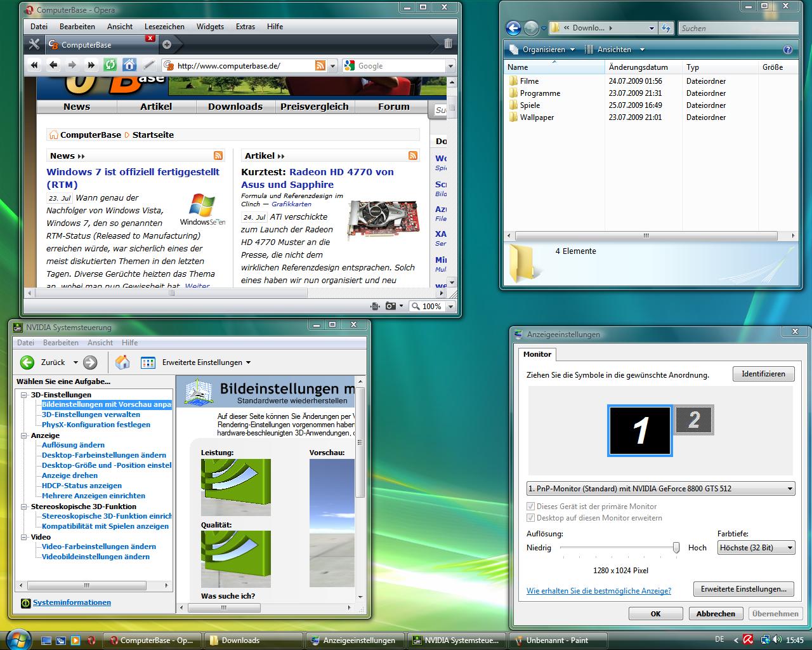
Task: Open the Windows Start menu
Action: tap(18, 639)
